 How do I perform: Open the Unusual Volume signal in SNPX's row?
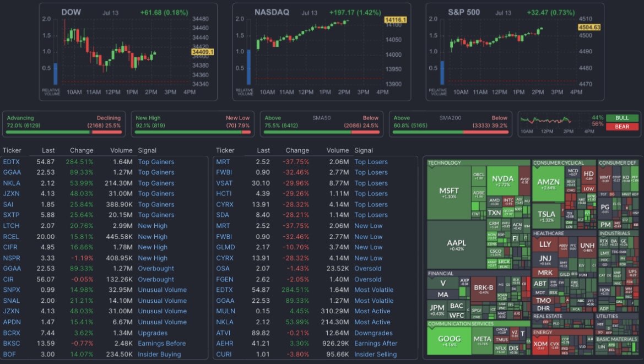point(162,290)
